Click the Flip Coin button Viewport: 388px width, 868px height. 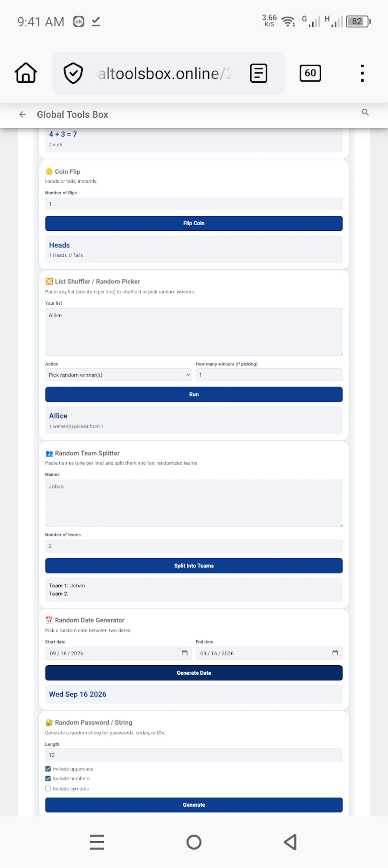[x=194, y=223]
